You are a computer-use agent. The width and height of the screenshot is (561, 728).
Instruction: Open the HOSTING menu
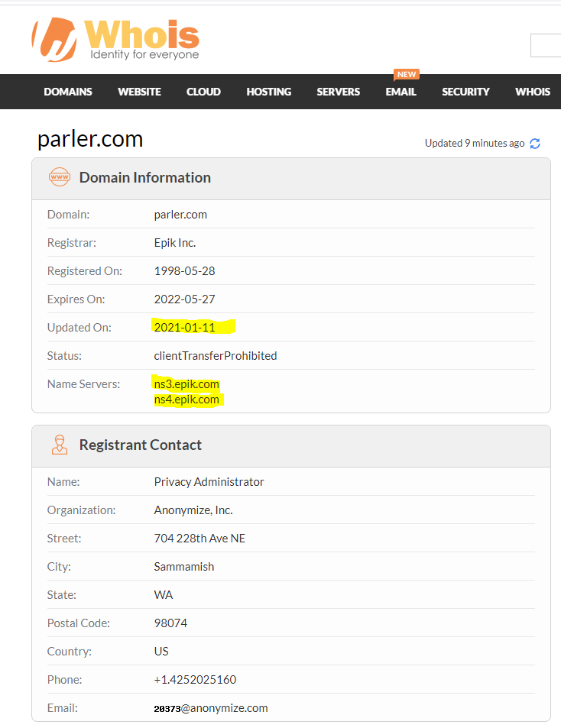pos(269,92)
